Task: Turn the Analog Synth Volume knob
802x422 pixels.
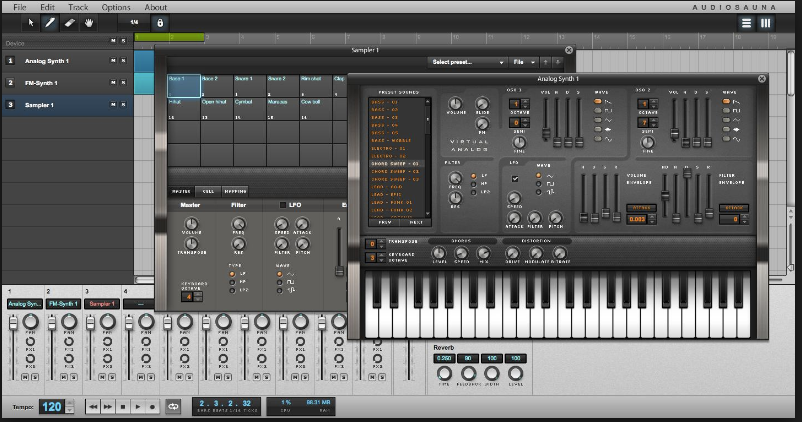Action: point(455,103)
